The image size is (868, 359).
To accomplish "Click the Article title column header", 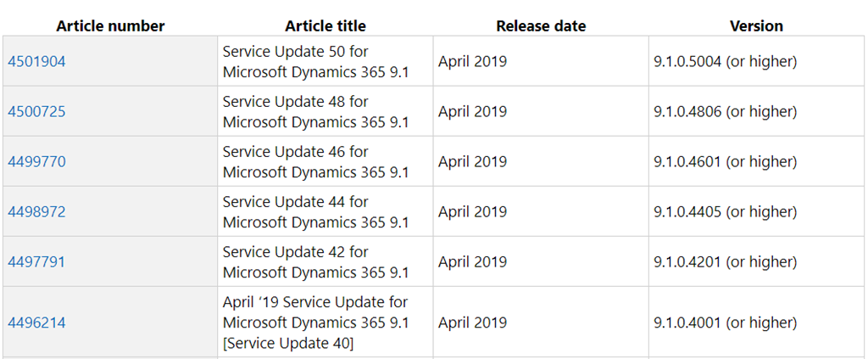I will (325, 26).
